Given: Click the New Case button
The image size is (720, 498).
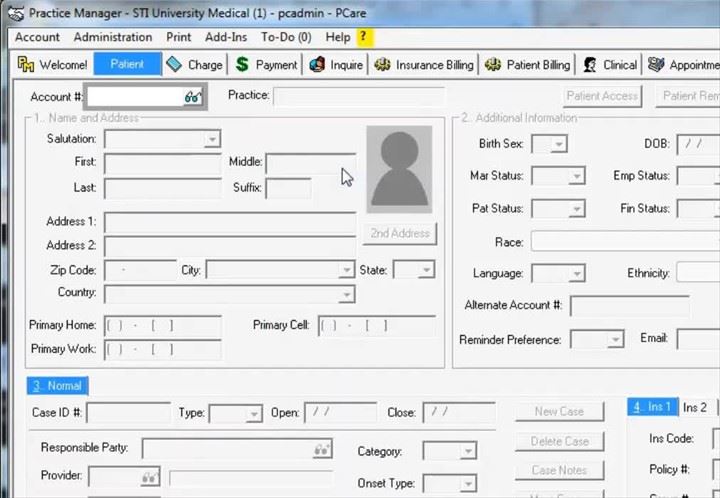Looking at the screenshot, I should tap(559, 412).
